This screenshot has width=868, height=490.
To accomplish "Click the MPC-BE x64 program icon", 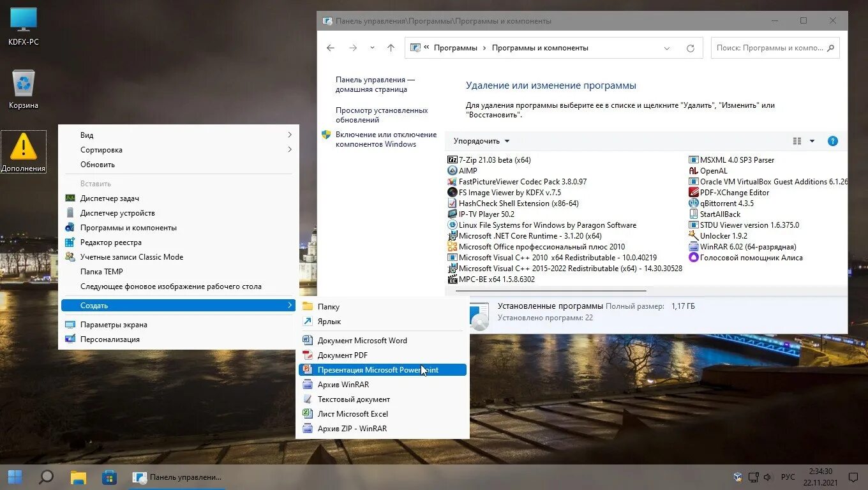I will tap(453, 279).
